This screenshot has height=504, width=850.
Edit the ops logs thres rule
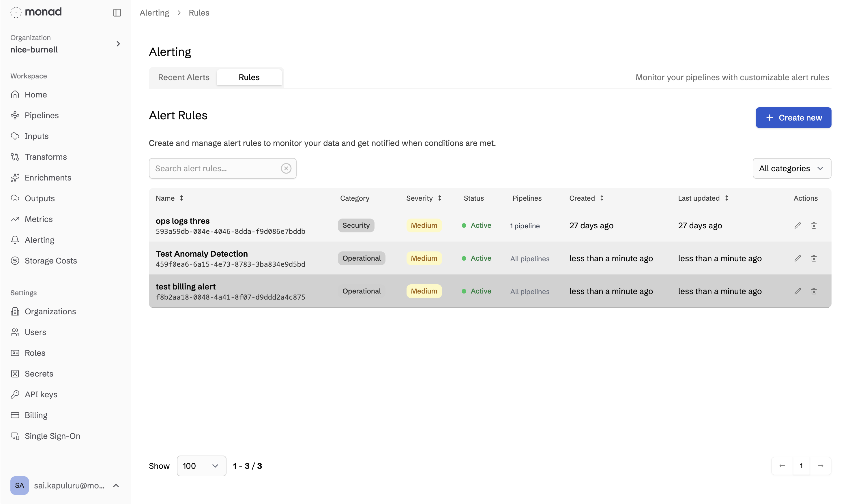coord(797,225)
